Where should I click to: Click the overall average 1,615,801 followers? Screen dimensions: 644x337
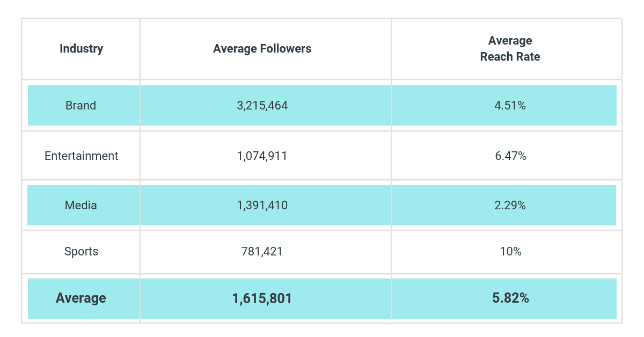262,298
